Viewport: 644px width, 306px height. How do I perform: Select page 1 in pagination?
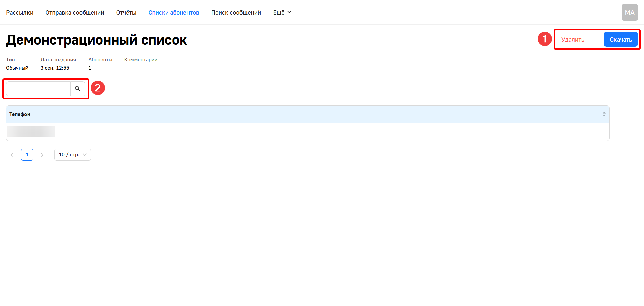click(27, 155)
